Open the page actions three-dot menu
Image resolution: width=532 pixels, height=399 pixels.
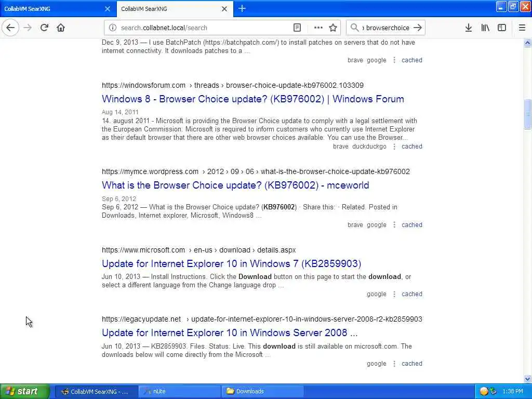coord(318,28)
